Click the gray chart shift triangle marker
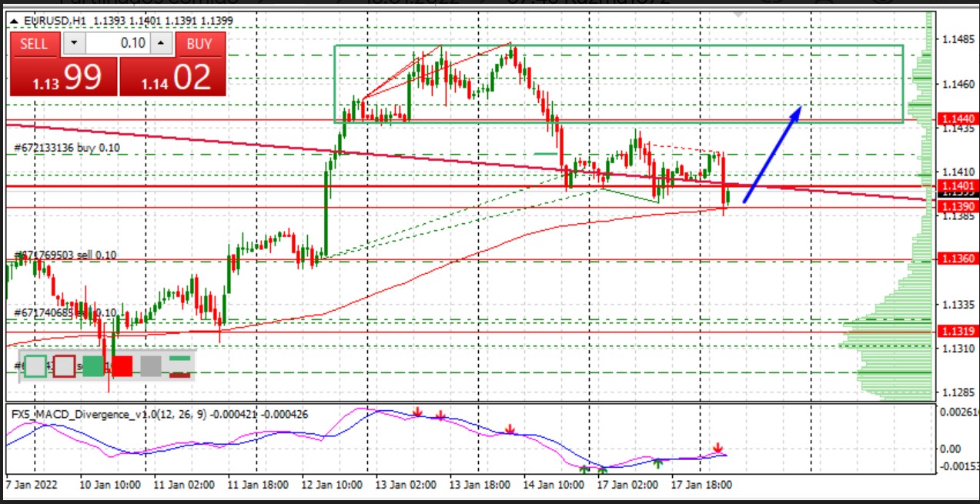This screenshot has height=504, width=980. tap(739, 15)
